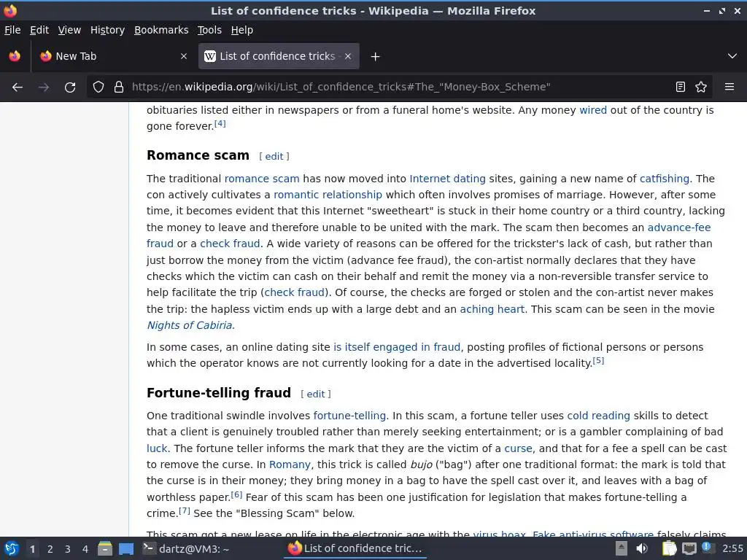Open the tracking protection shield icon
747x560 pixels.
[x=98, y=87]
